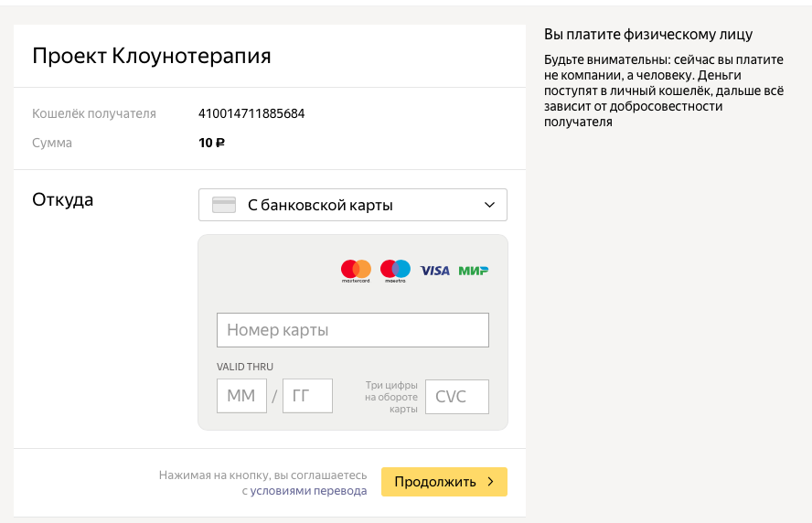Click the МИР payment system logo

(x=474, y=271)
